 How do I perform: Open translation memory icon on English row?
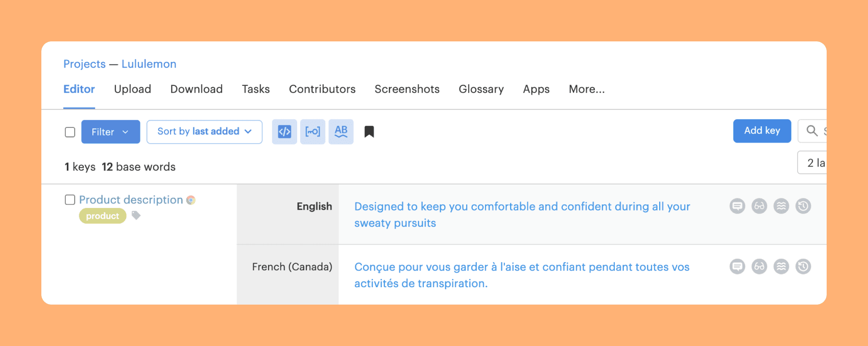[x=781, y=206]
